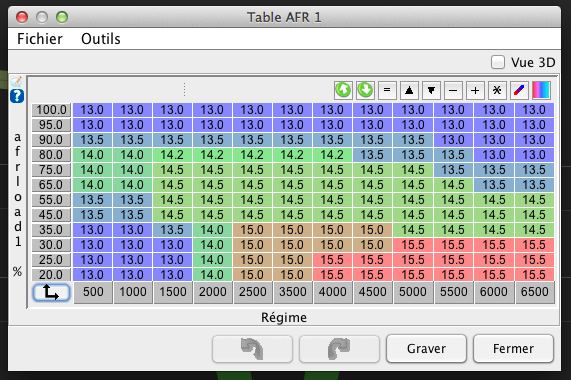Click the black up-triangle increase button

[x=409, y=90]
